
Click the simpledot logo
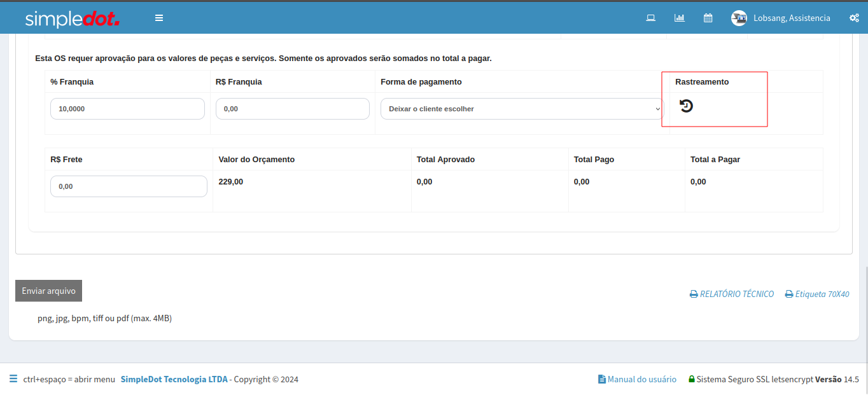72,19
